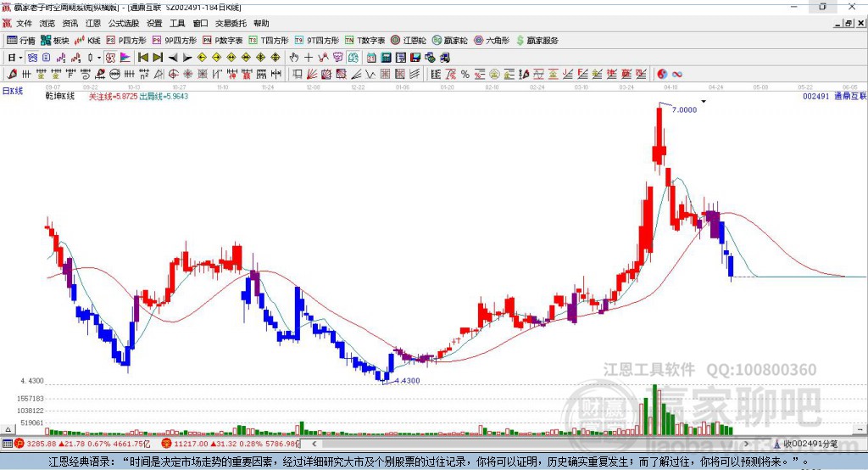This screenshot has width=868, height=470.
Task: Click the red-blue taiji yin-yang icon
Action: point(661,75)
